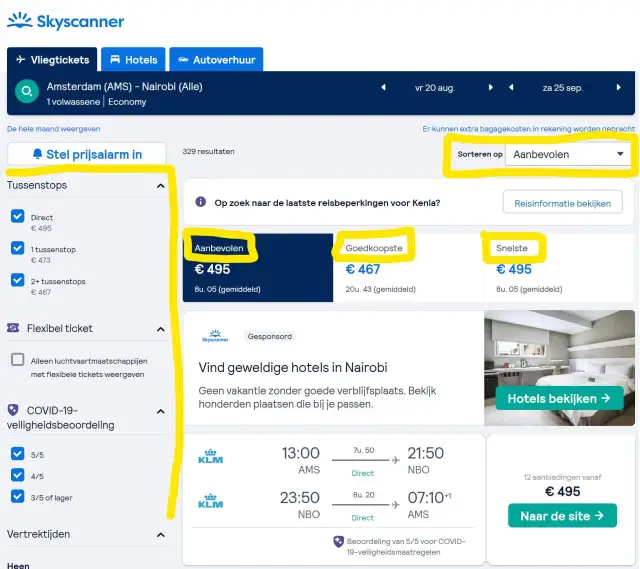Click the green search magnifier icon
The height and width of the screenshot is (569, 640).
coord(27,91)
